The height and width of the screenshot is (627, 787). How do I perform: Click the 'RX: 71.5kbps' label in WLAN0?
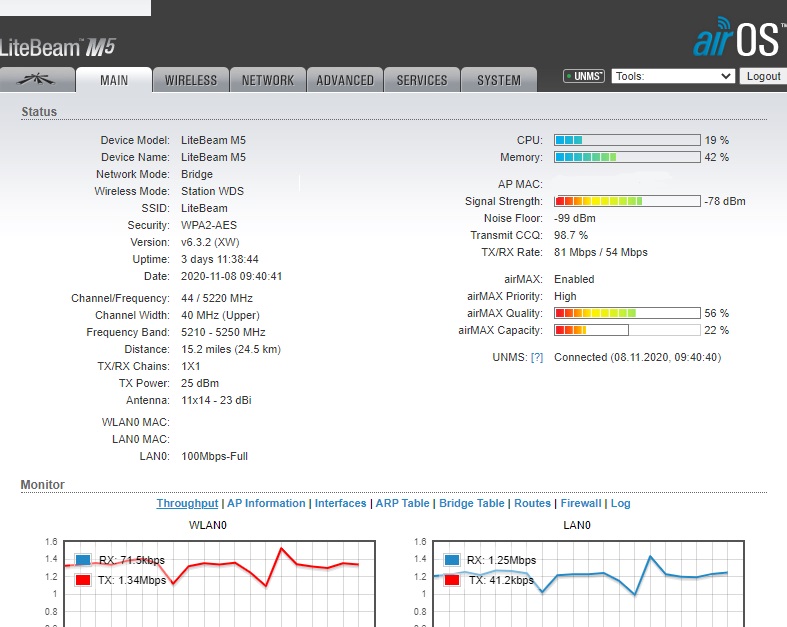132,560
